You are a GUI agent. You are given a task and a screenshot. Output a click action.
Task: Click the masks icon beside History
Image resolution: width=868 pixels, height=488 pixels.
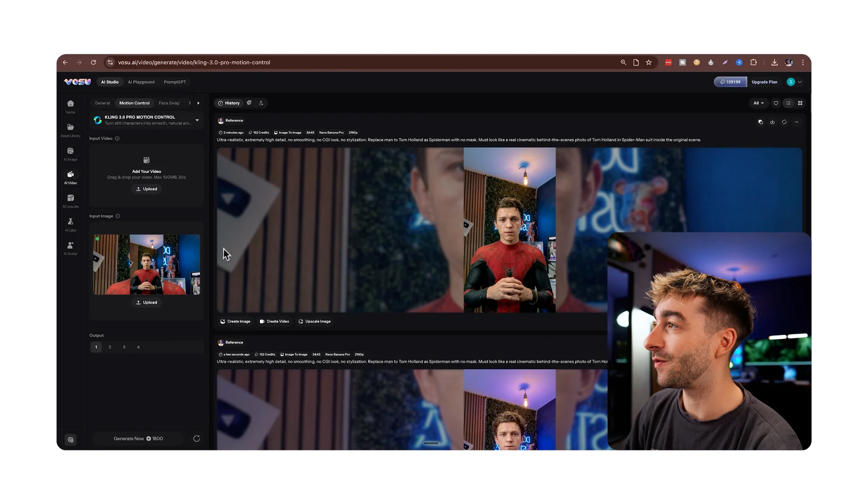249,103
